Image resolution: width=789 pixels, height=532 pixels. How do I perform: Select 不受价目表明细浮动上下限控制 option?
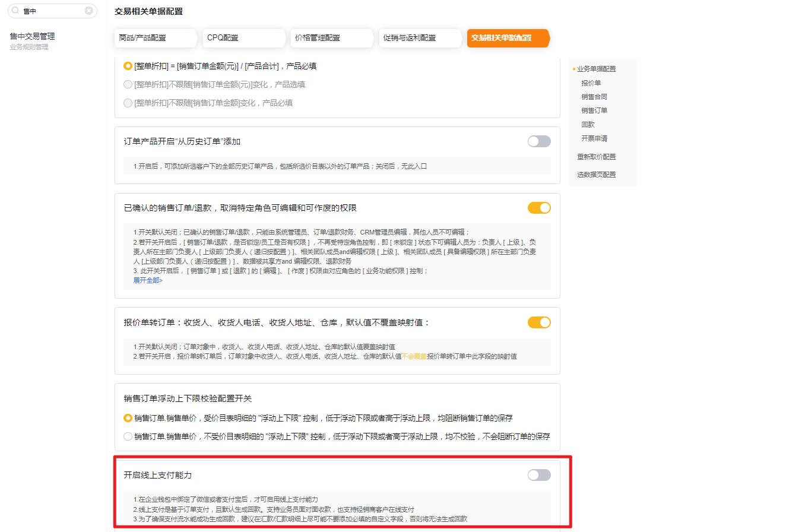(x=128, y=436)
